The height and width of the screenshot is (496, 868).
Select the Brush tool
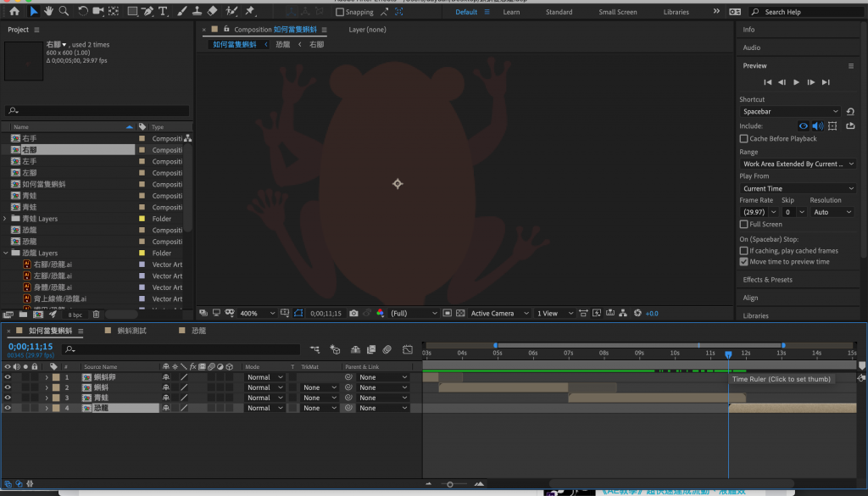[x=181, y=11]
